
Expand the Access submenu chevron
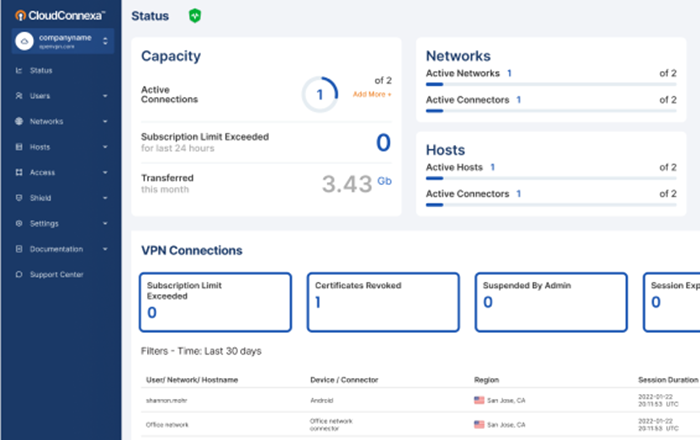[105, 172]
